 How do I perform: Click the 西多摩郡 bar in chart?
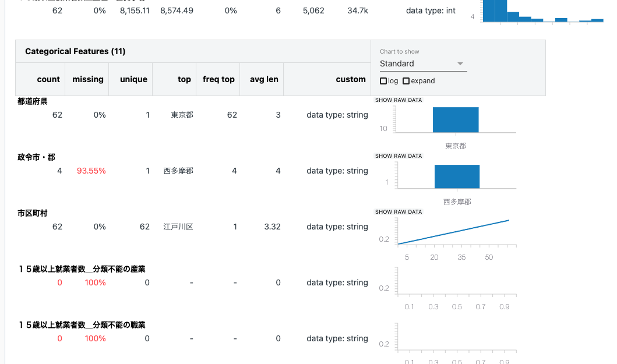[x=457, y=176]
